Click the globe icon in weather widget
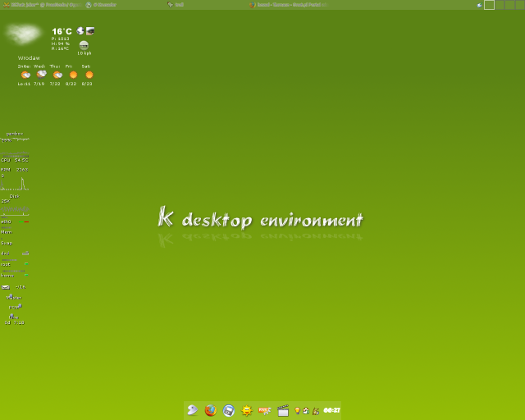This screenshot has width=525, height=420. tap(80, 31)
